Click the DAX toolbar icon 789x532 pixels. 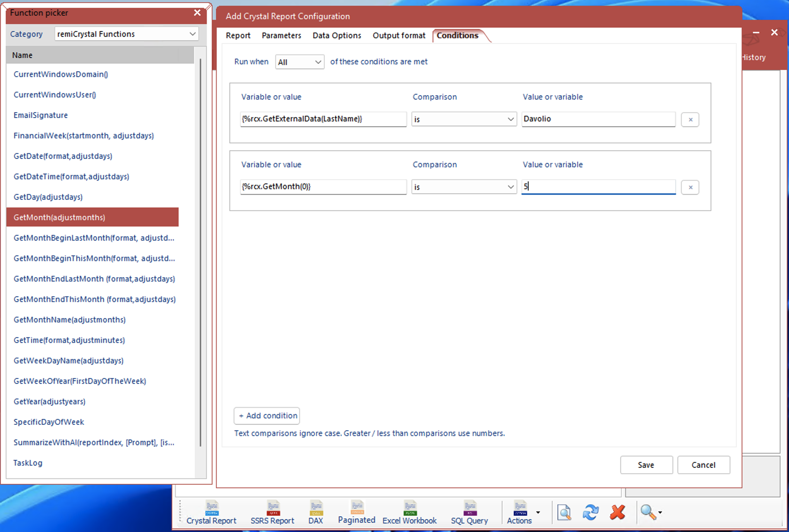[316, 513]
